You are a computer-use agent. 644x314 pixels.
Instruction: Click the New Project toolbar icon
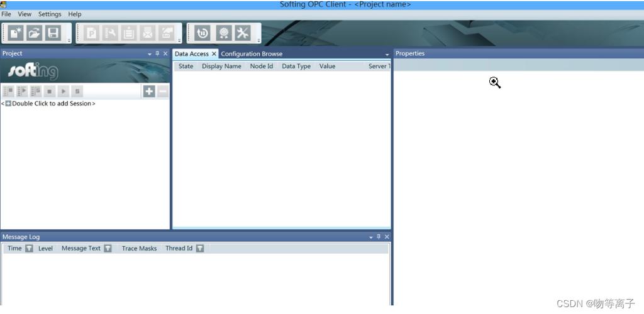coord(16,33)
